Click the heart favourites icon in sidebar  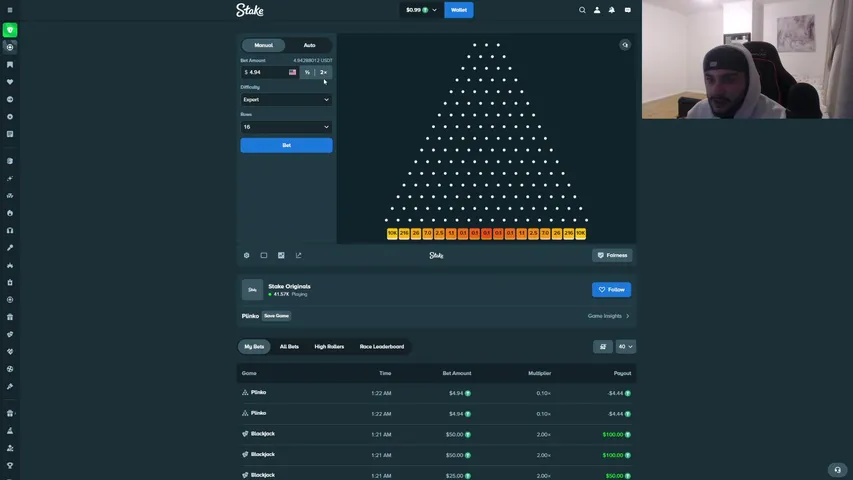tap(10, 82)
